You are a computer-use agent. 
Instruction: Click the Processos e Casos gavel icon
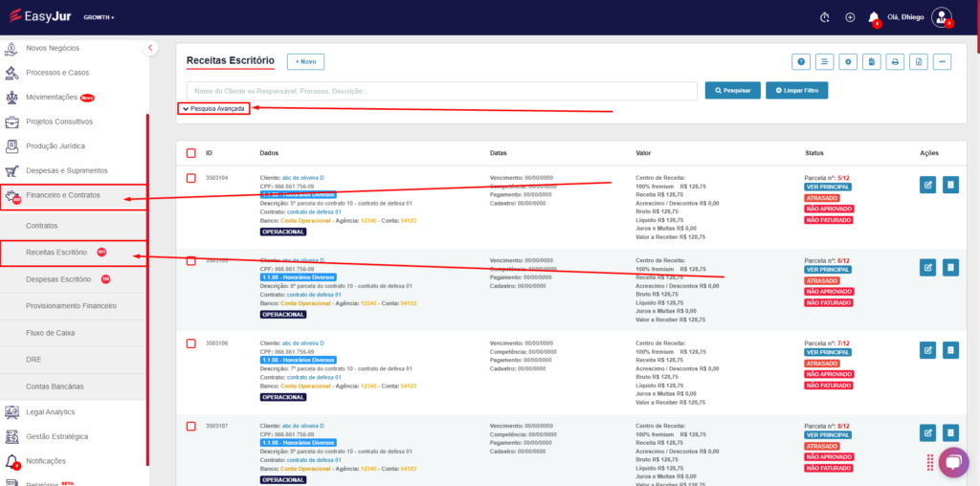point(11,73)
